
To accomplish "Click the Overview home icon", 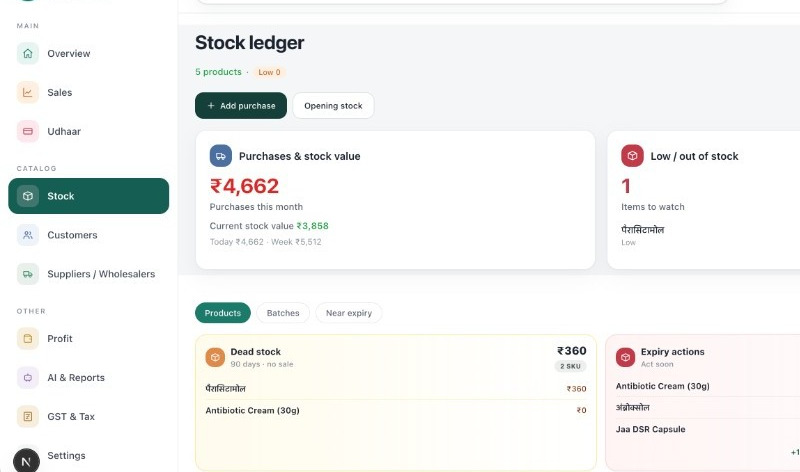I will click(x=28, y=54).
